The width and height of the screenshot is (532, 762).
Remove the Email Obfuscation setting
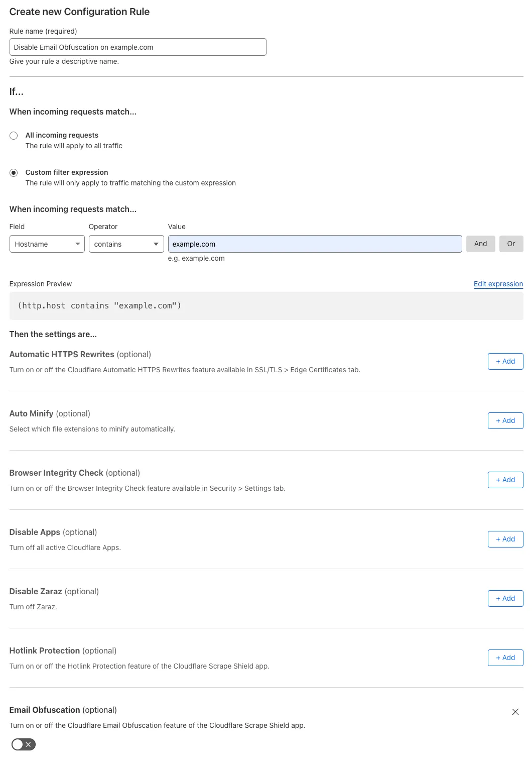point(515,711)
